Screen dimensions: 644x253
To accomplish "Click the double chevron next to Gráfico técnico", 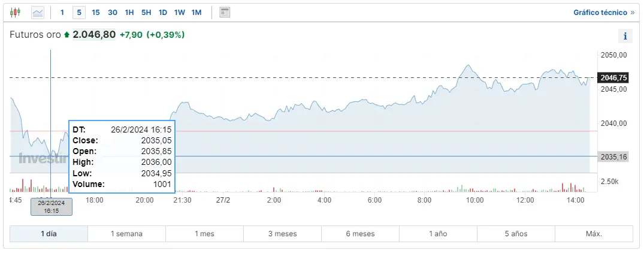I will click(632, 12).
